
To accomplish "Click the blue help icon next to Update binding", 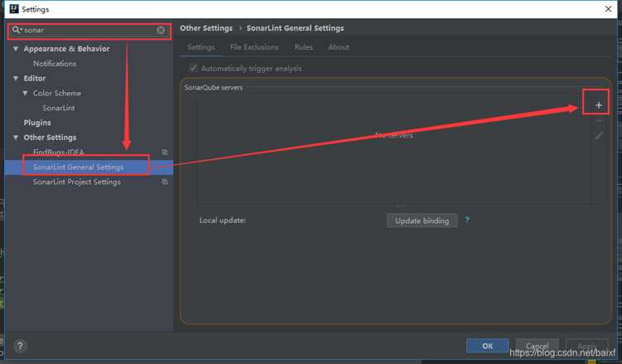I will coord(467,220).
